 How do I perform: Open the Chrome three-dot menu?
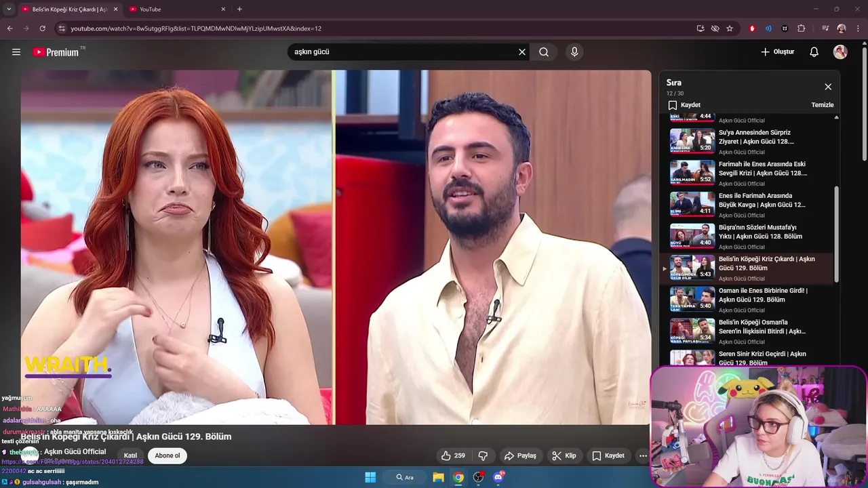(x=859, y=28)
